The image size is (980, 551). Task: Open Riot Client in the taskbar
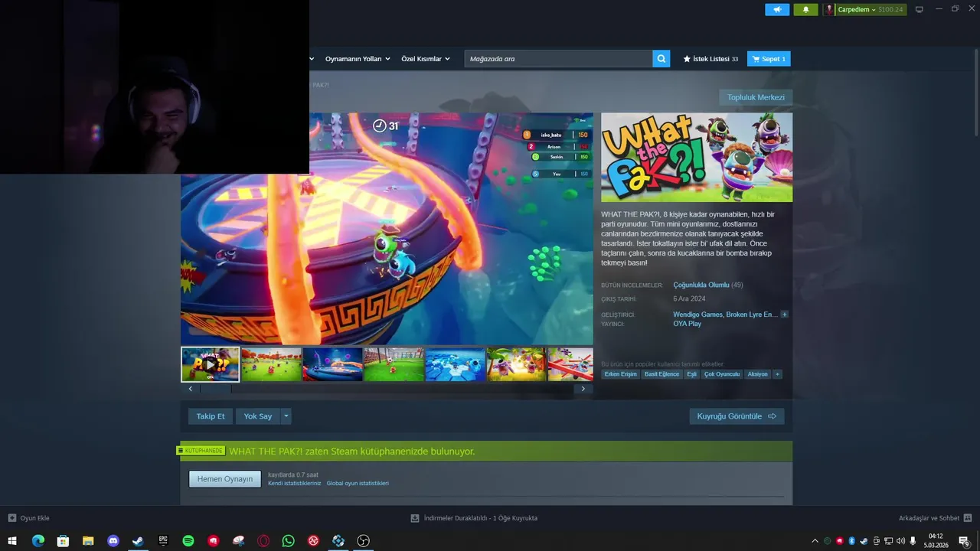(214, 541)
